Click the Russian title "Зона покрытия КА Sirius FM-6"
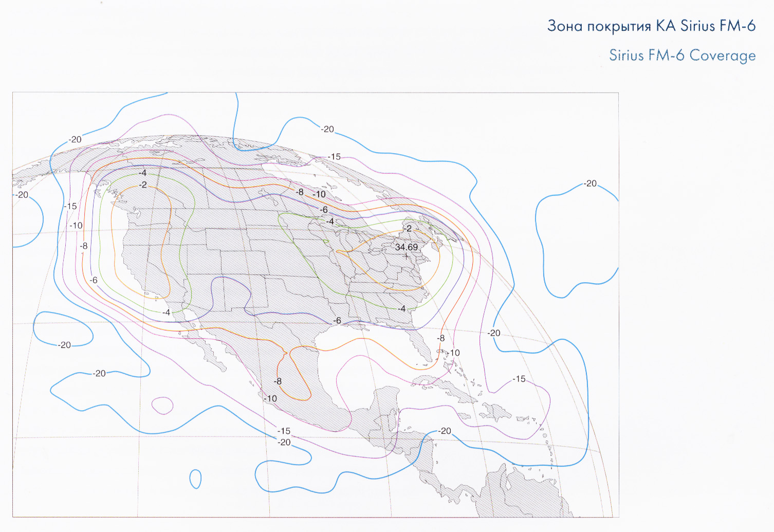The image size is (774, 532). click(x=651, y=26)
